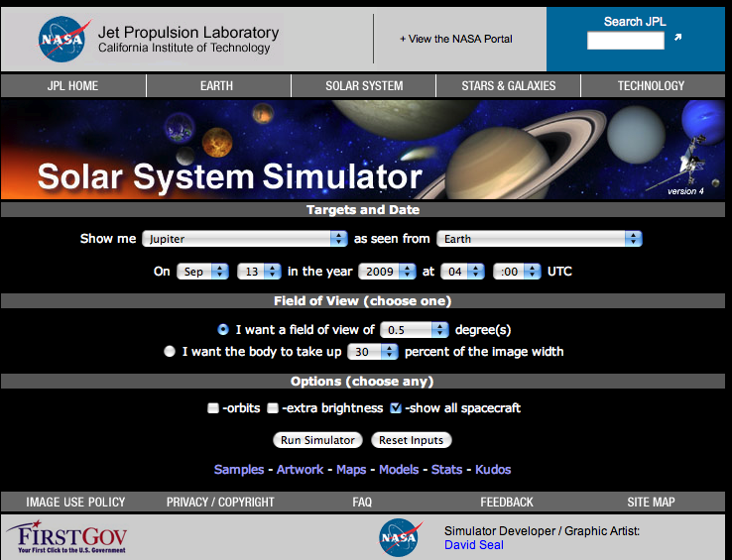Viewport: 732px width, 560px height.
Task: Click the NASA logo in the header
Action: (x=63, y=40)
